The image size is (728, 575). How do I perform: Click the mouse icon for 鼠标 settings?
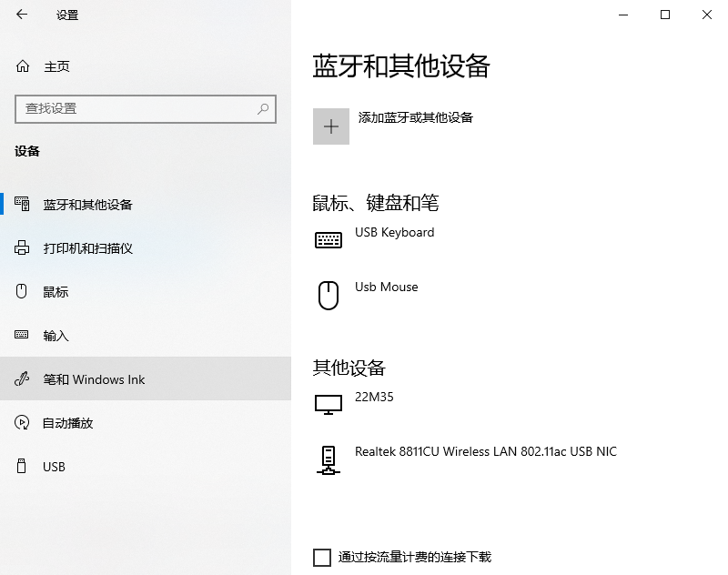[x=22, y=291]
